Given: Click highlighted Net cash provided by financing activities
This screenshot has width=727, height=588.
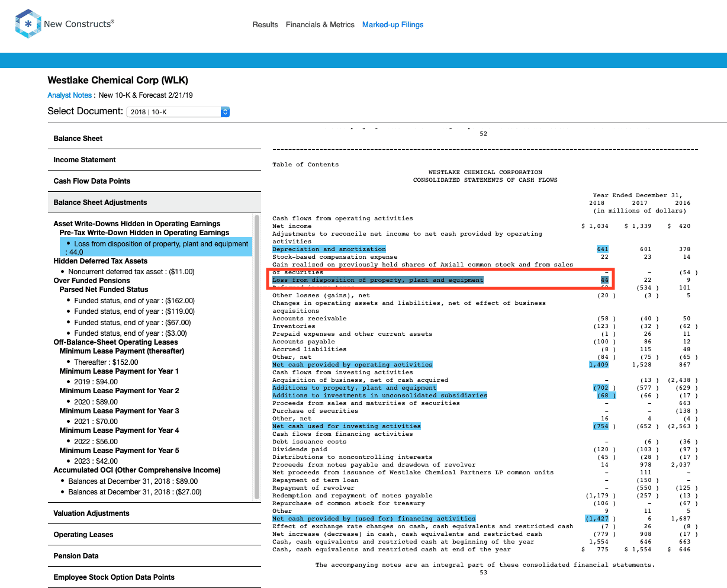Looking at the screenshot, I should coord(374,519).
